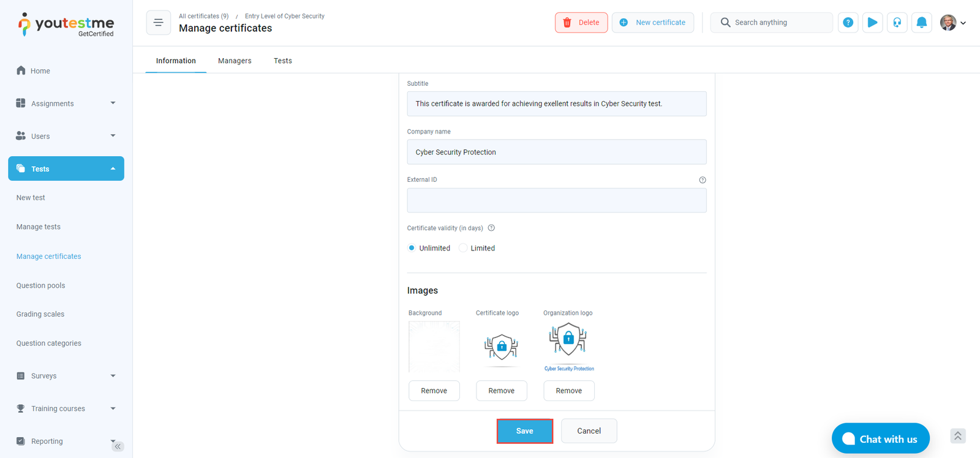Open the Chat with us widget
The image size is (980, 458).
881,438
